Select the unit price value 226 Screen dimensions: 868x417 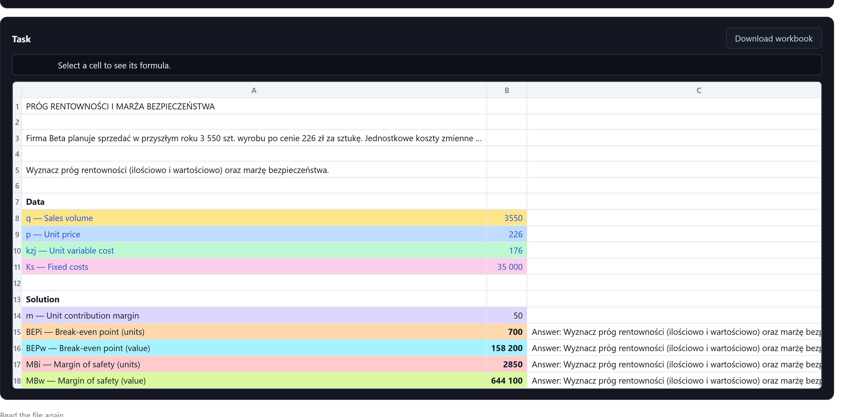(x=506, y=234)
